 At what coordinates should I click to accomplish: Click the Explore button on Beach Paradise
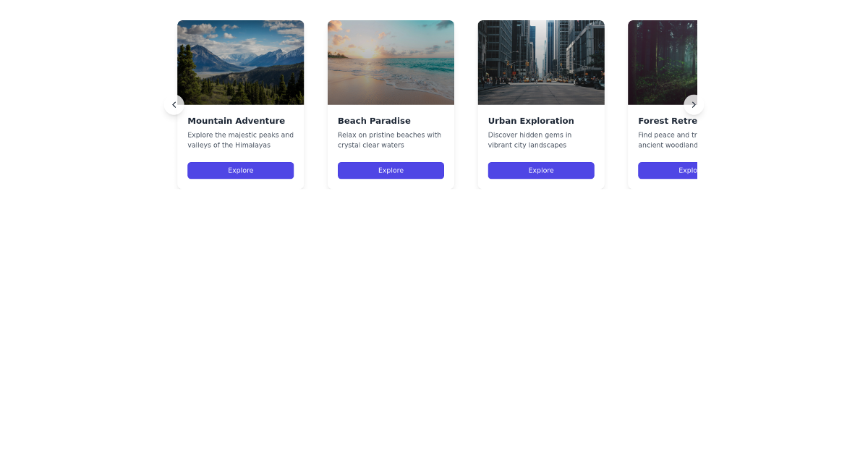[391, 170]
